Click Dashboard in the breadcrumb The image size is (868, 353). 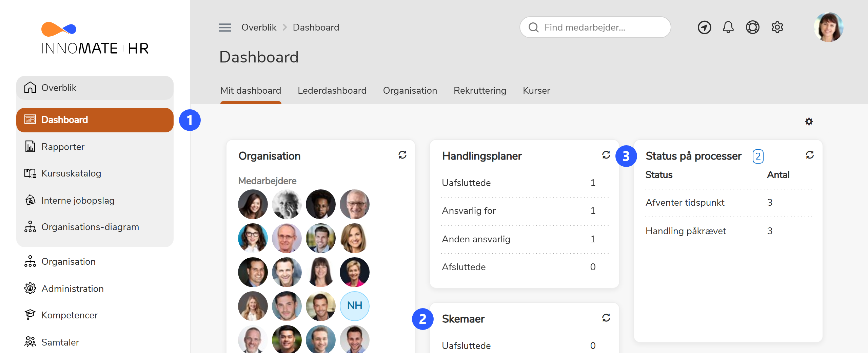tap(316, 27)
